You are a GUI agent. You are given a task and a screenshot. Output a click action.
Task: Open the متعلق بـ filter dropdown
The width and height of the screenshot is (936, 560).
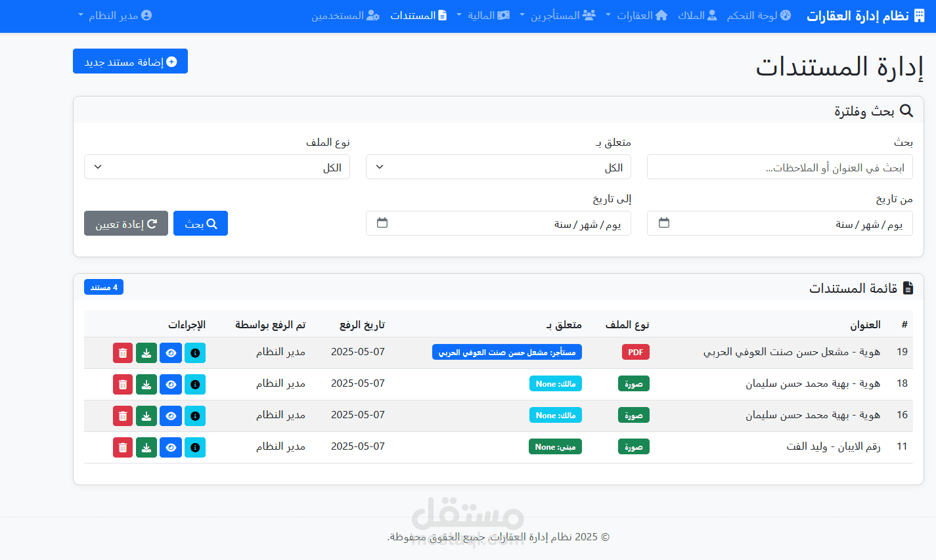(499, 167)
